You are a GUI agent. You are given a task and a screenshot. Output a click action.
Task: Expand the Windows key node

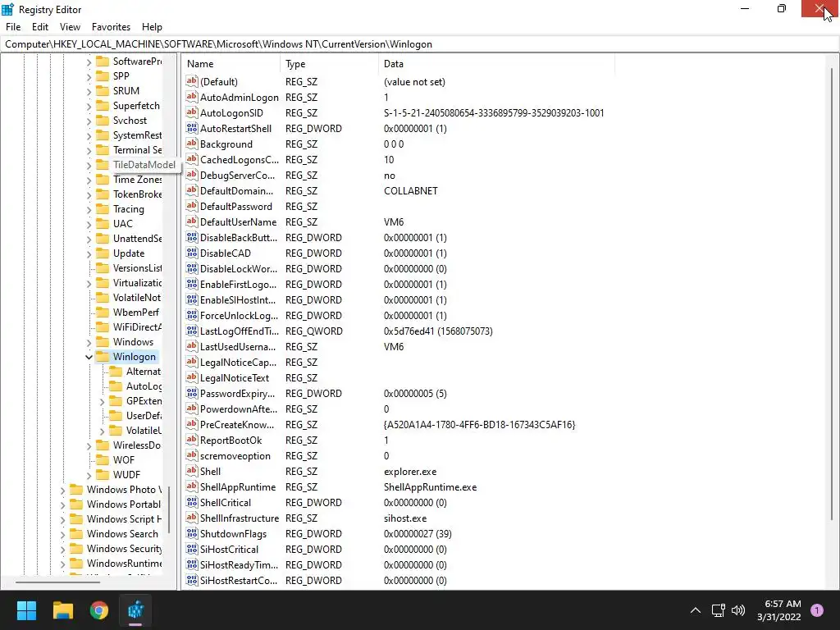[x=89, y=342]
